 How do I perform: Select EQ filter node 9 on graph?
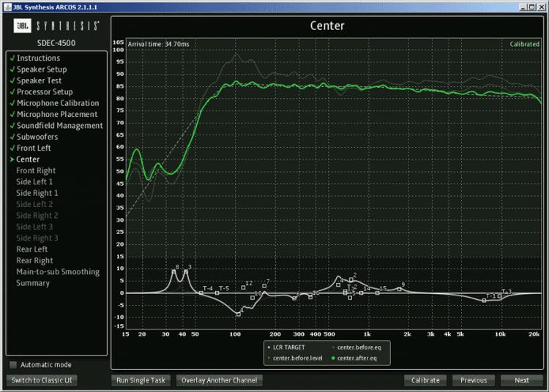(400, 289)
